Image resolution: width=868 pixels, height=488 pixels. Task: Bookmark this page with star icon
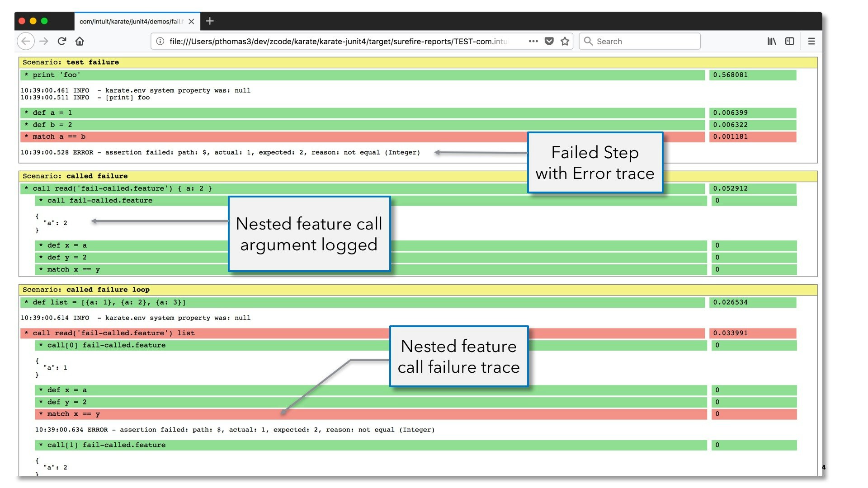(x=565, y=41)
